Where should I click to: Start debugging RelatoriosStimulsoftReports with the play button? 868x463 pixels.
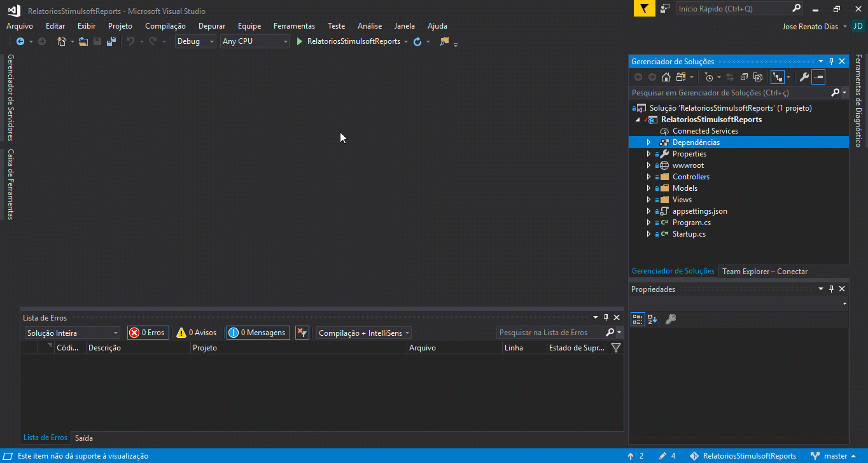[300, 41]
